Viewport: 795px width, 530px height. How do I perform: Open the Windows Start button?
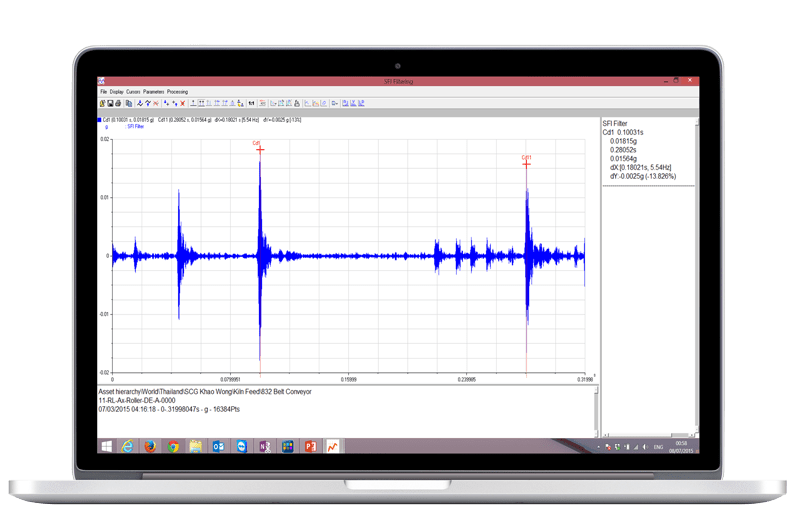pos(106,446)
